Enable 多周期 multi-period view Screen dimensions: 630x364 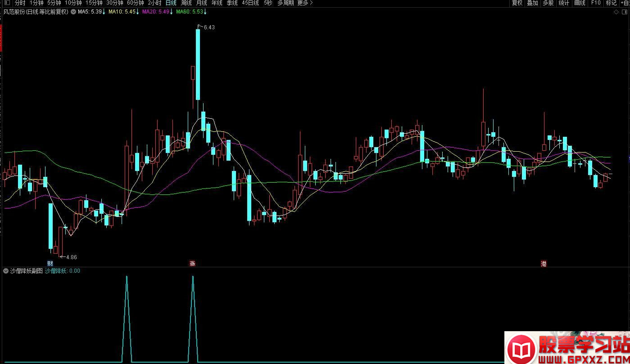tap(286, 3)
